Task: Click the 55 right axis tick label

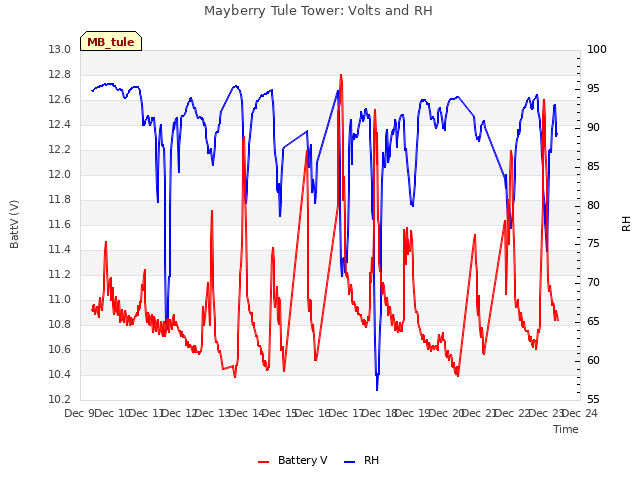Action: pos(593,400)
